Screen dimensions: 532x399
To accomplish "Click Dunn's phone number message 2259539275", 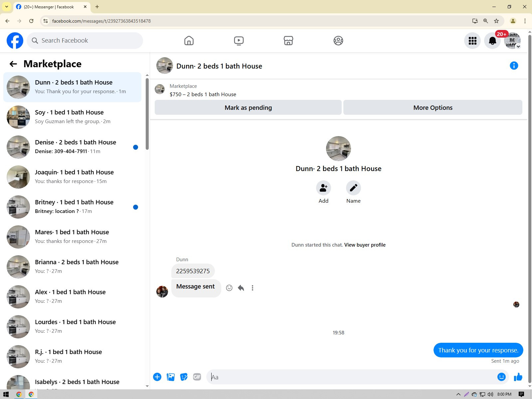I will click(193, 271).
